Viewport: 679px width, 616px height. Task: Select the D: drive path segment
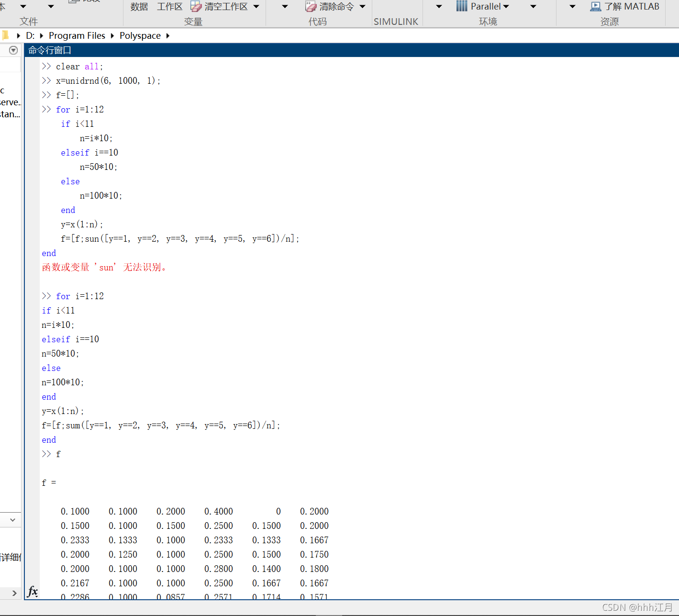[x=30, y=36]
